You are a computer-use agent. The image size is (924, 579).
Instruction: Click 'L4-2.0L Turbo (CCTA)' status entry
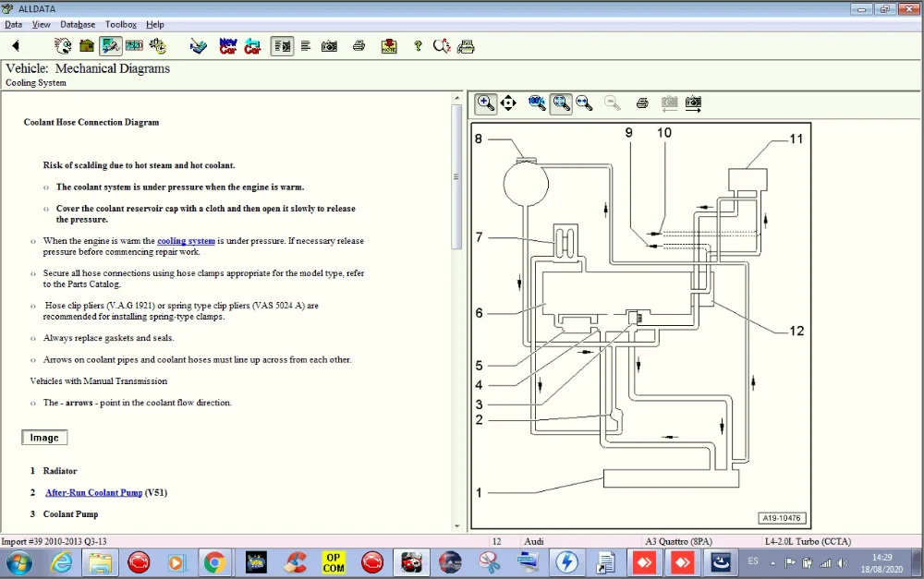(808, 541)
